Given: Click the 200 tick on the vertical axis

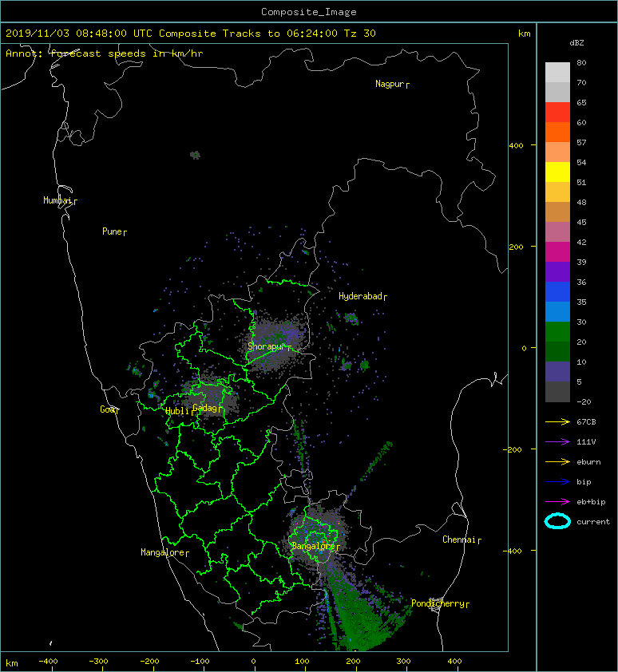Looking at the screenshot, I should (516, 247).
